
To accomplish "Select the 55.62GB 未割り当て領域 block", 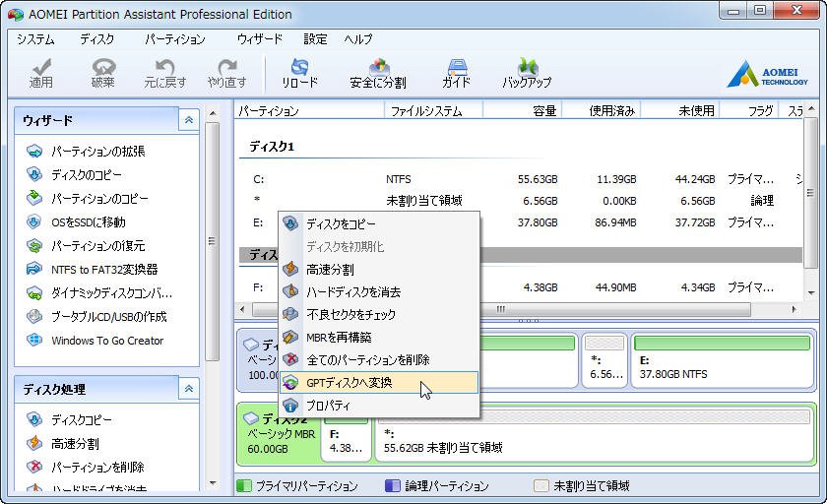I will [594, 434].
